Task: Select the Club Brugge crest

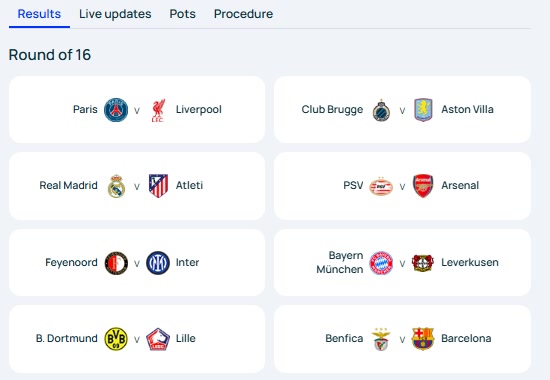Action: (x=381, y=110)
